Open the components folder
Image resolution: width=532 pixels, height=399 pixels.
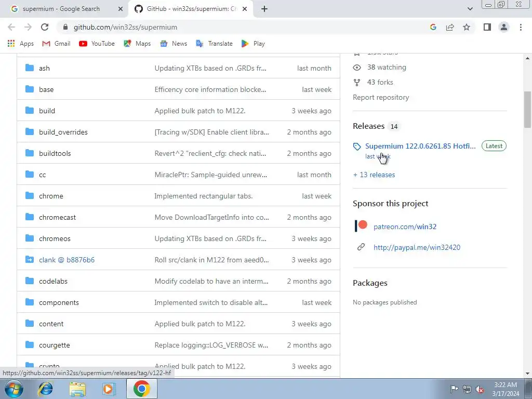tap(59, 303)
